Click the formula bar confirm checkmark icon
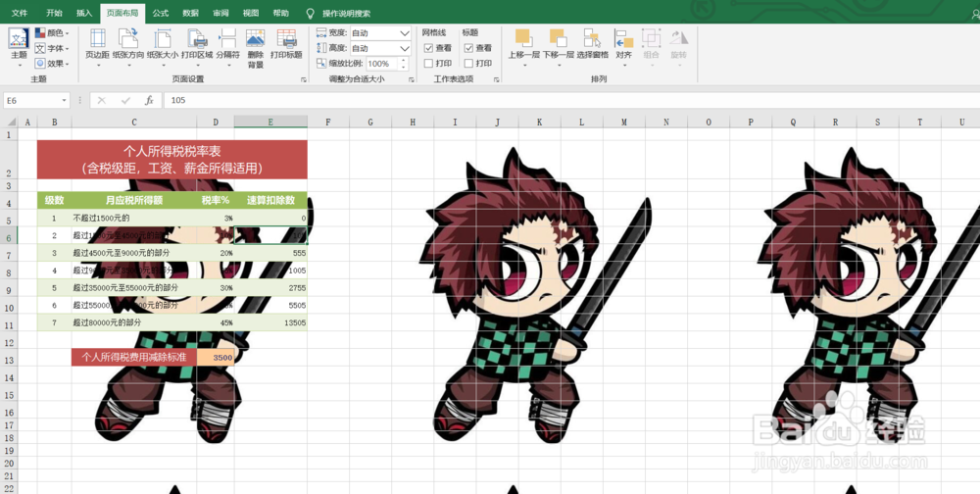The width and height of the screenshot is (980, 494). 125,100
